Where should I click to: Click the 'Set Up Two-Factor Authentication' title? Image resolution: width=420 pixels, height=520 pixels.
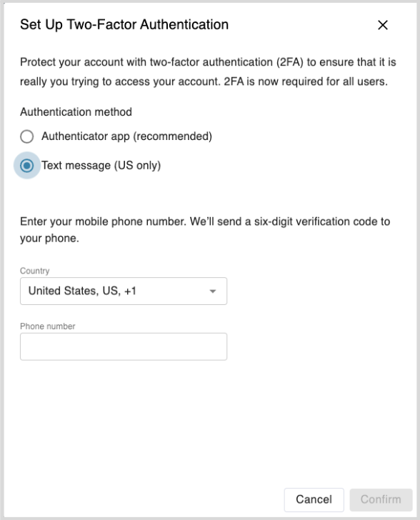(x=124, y=24)
